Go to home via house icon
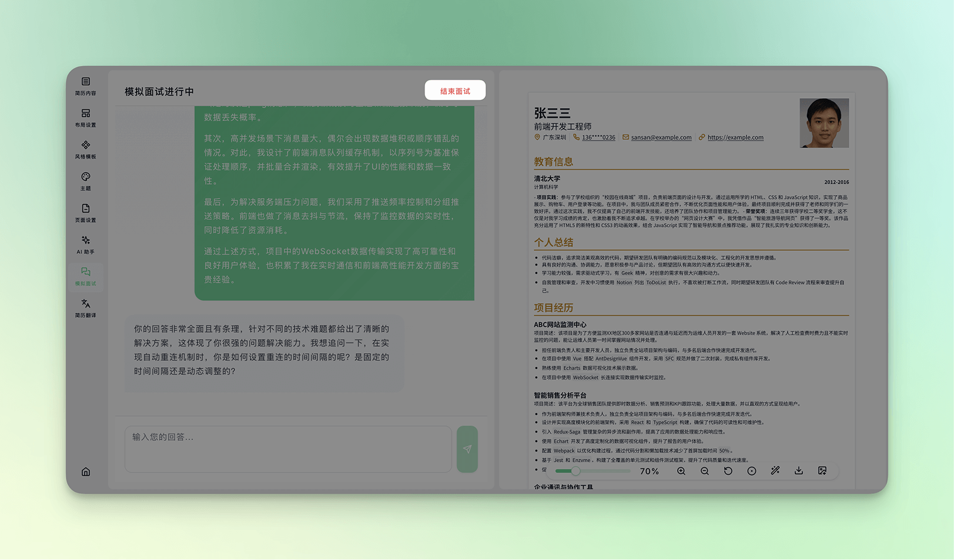This screenshot has width=954, height=560. [x=86, y=472]
